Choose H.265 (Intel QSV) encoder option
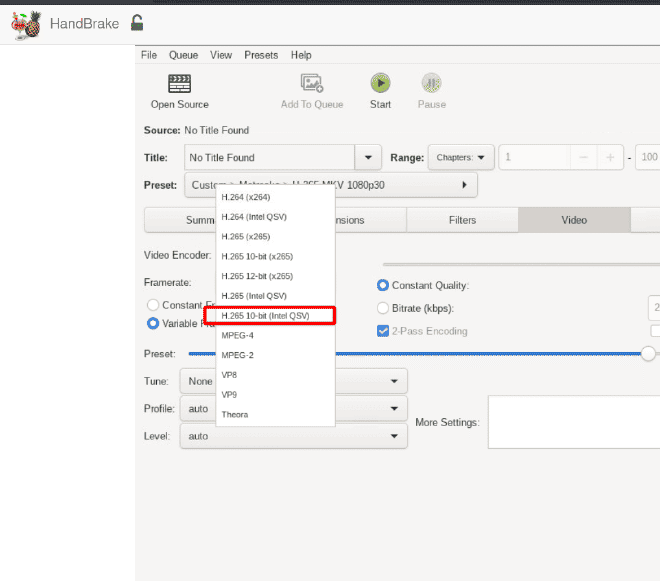 point(275,296)
